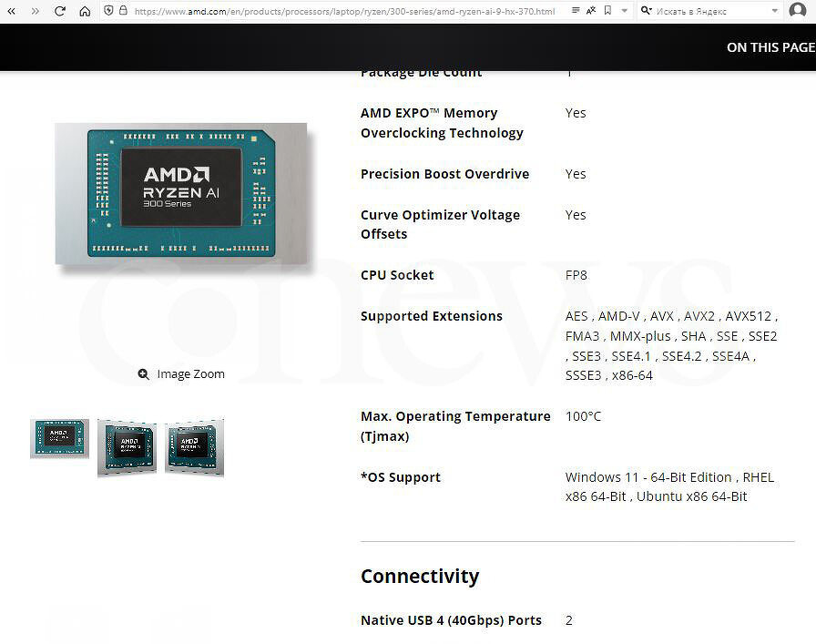Expand the address bar dropdown arrow

tap(624, 10)
